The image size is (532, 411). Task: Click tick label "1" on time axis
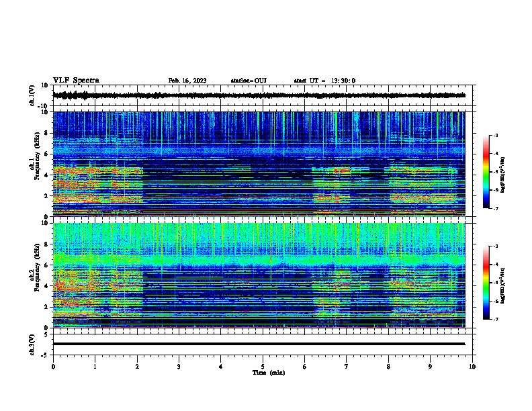coord(95,367)
